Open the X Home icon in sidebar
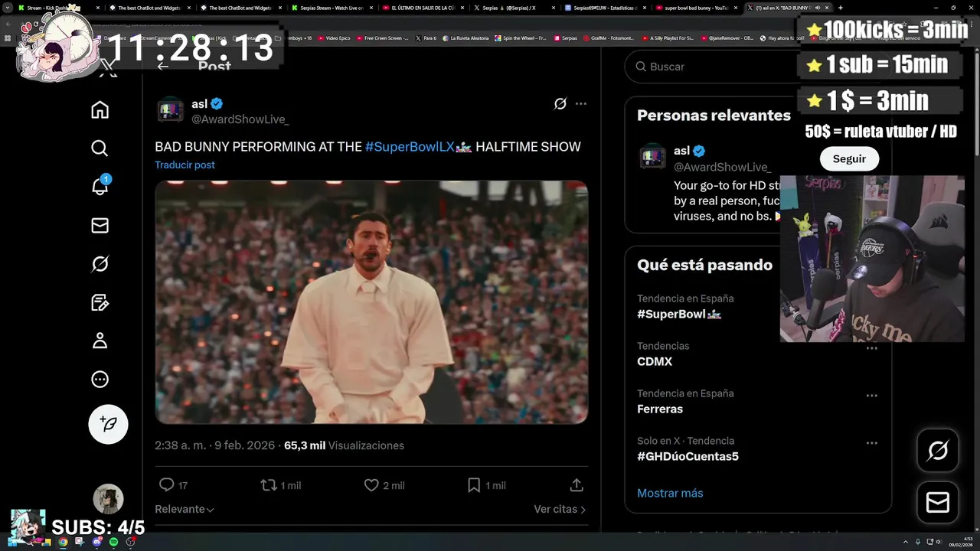 100,110
